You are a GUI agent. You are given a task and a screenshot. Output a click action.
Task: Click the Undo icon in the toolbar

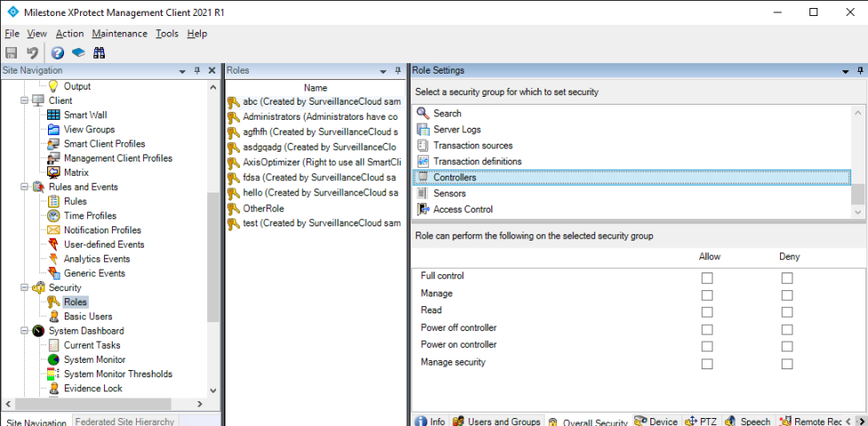pyautogui.click(x=32, y=52)
